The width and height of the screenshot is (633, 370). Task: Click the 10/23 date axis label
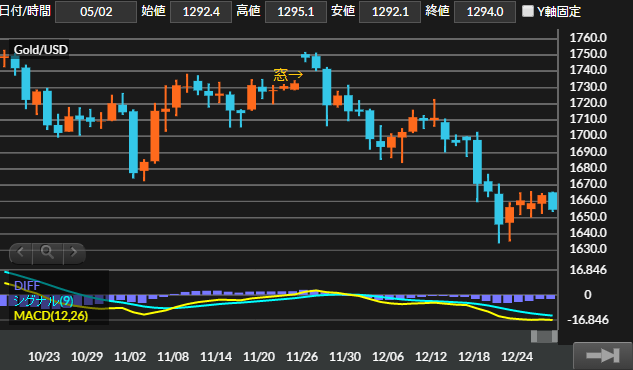click(x=44, y=357)
